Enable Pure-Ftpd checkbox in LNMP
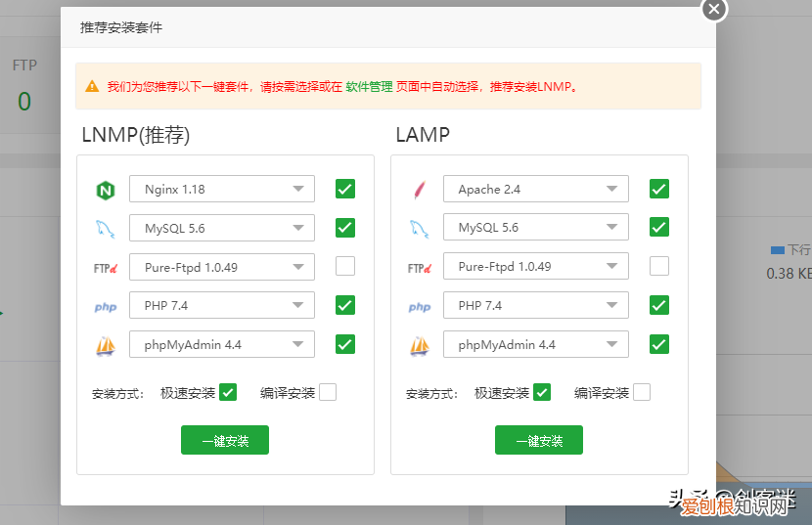This screenshot has width=812, height=525. tap(345, 266)
